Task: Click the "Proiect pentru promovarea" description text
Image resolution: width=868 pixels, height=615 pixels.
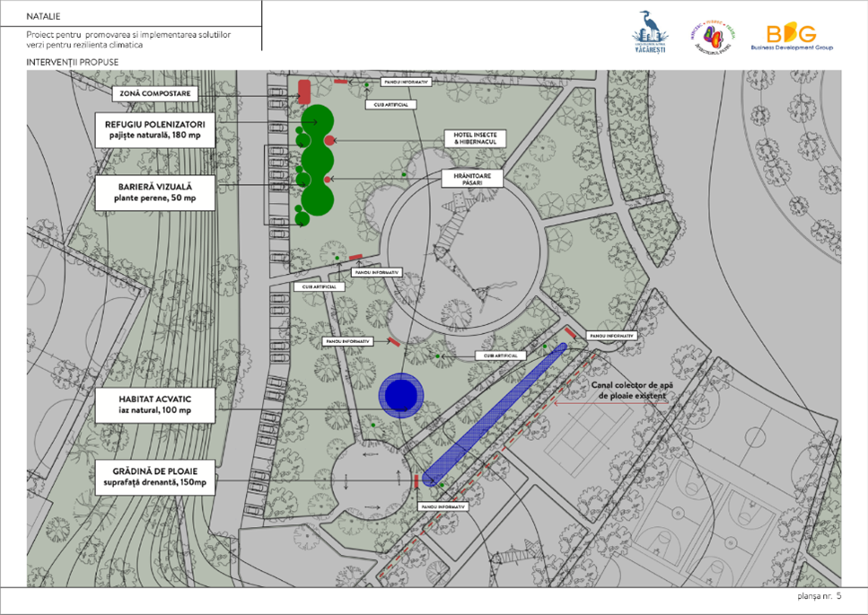Action: (128, 40)
